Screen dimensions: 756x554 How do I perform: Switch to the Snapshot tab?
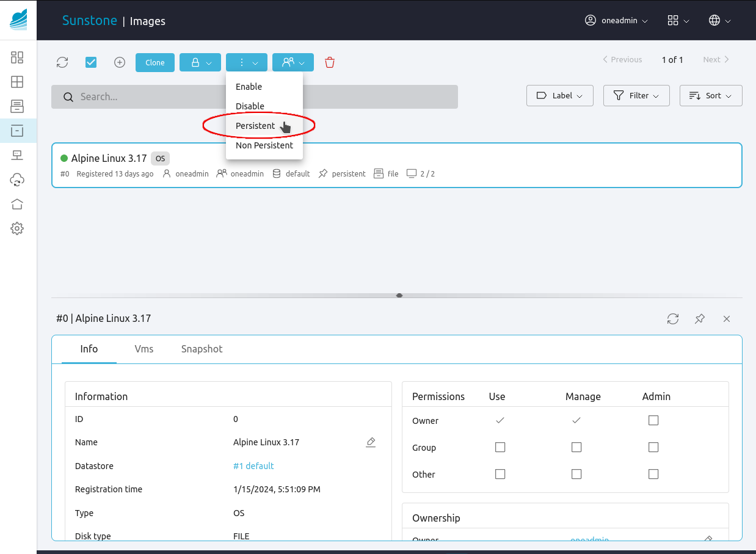[202, 349]
